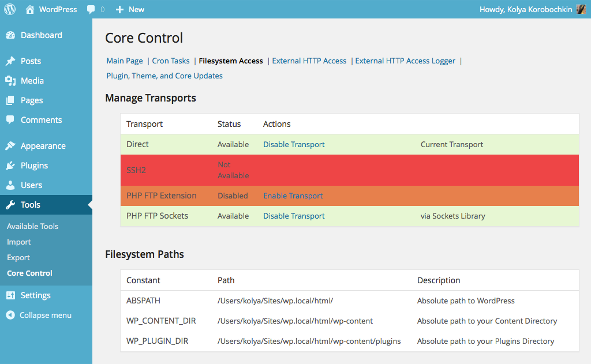Enable the PHP FTP Extension transport
Viewport: 591px width, 364px height.
pos(293,196)
